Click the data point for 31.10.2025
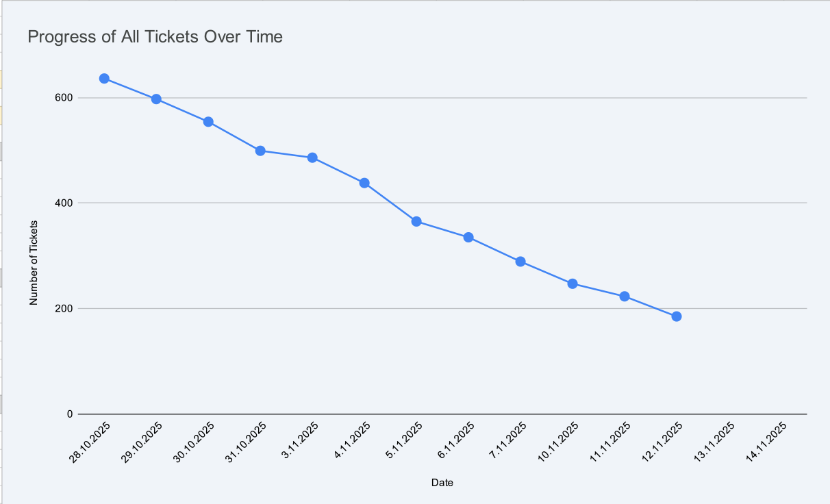Screen dimensions: 830x504 pyautogui.click(x=260, y=151)
